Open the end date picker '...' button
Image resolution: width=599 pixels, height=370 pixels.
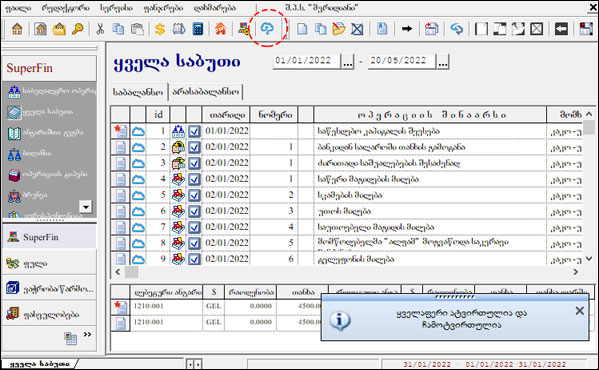click(x=442, y=62)
